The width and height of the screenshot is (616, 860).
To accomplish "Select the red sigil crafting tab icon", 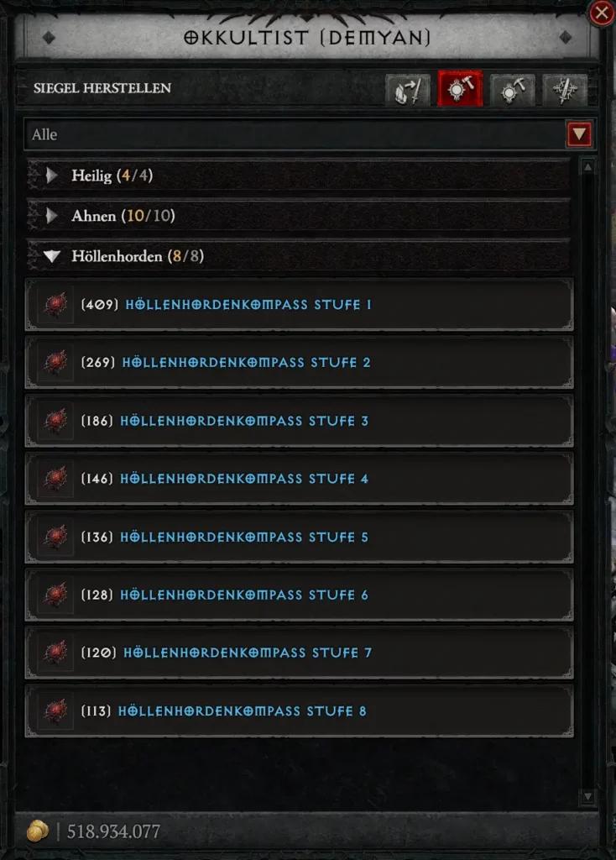I will tap(460, 88).
